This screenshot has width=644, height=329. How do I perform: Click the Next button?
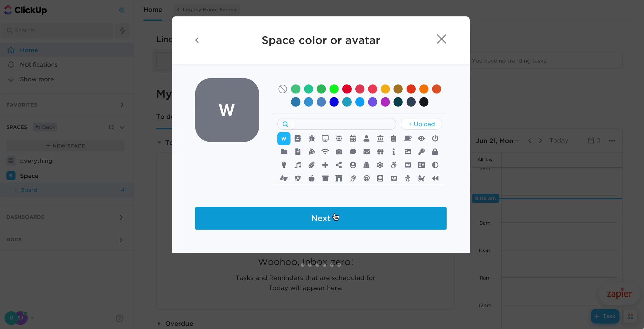point(321,218)
